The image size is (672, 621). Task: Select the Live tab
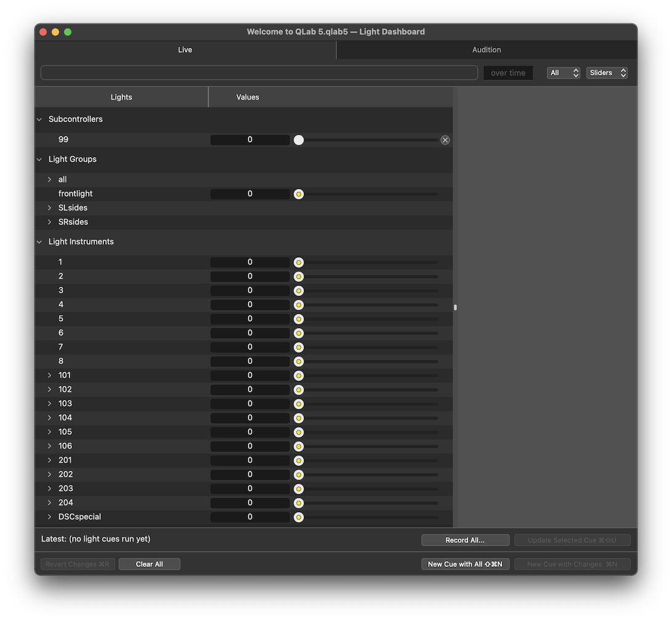click(x=185, y=50)
